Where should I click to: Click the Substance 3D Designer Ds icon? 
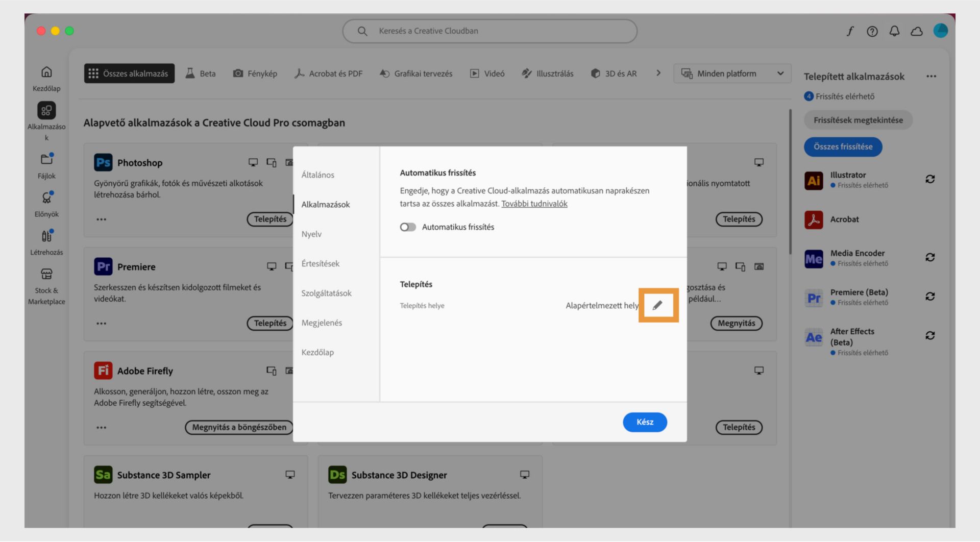[337, 475]
